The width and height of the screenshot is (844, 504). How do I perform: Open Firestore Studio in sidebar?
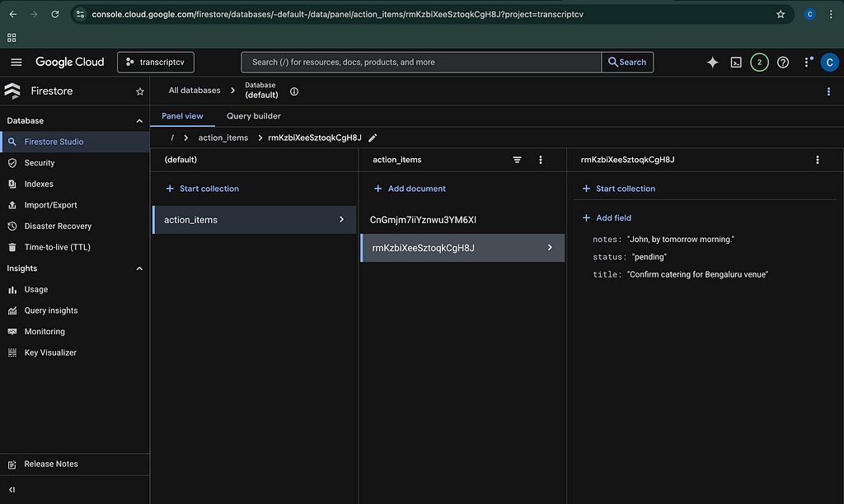75,142
